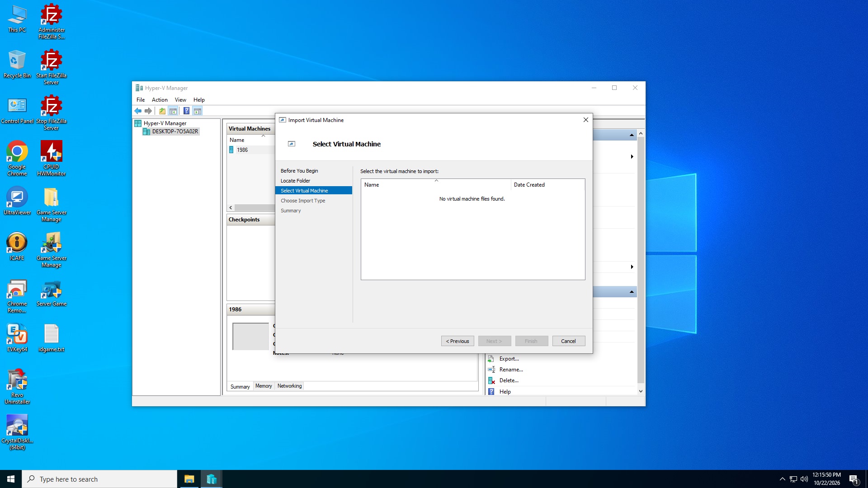
Task: Toggle the Show/Hide Action Pane toolbar icon
Action: click(198, 111)
